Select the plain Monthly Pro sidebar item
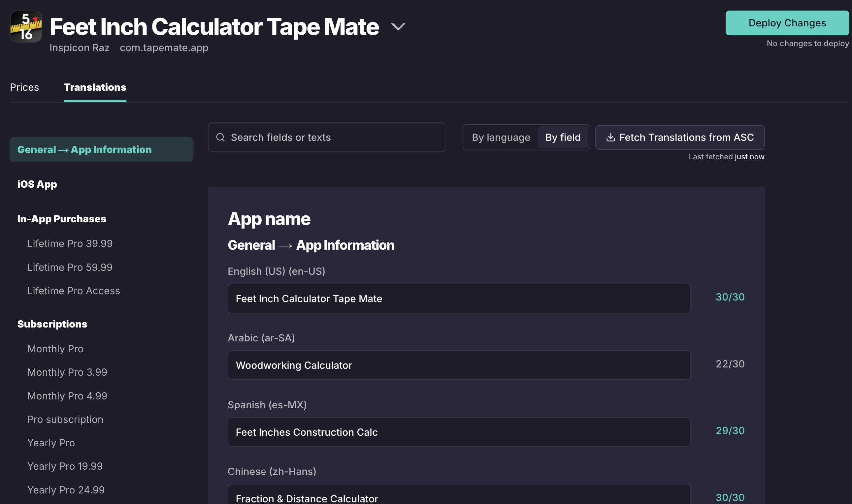This screenshot has width=852, height=504. (x=55, y=349)
